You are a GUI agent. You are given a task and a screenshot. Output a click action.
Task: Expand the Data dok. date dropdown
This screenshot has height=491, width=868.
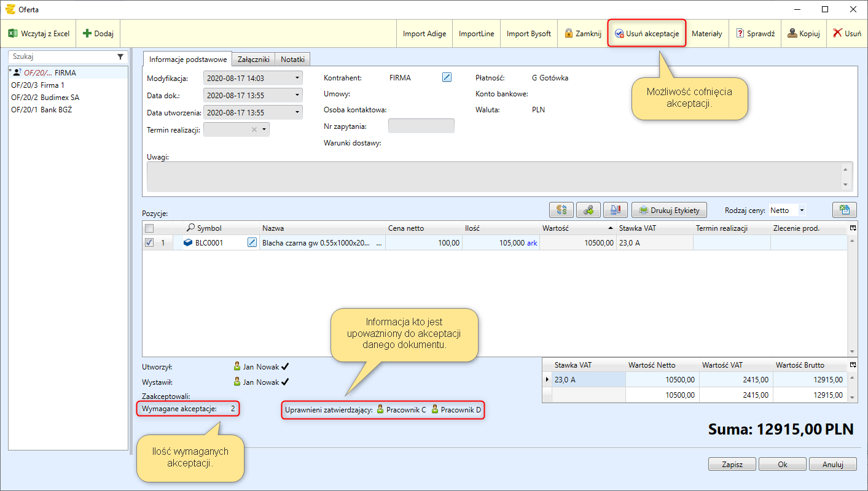pos(297,96)
